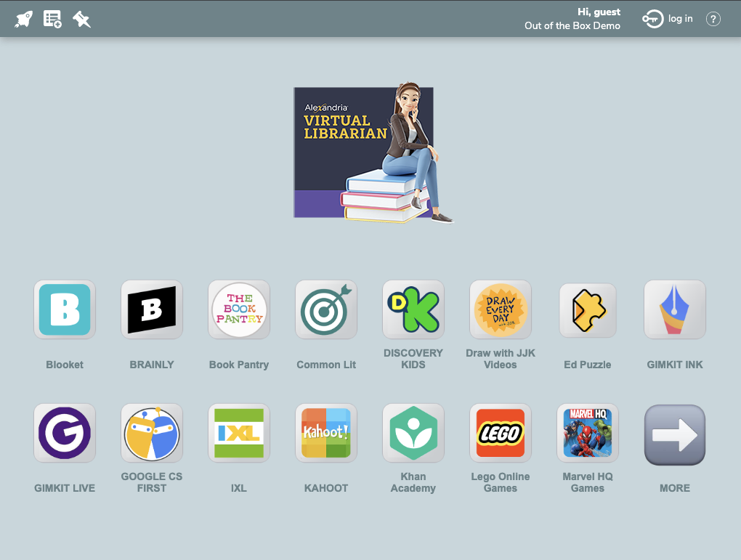The height and width of the screenshot is (560, 741).
Task: Open the GIMKIT INK pen icon
Action: click(675, 309)
